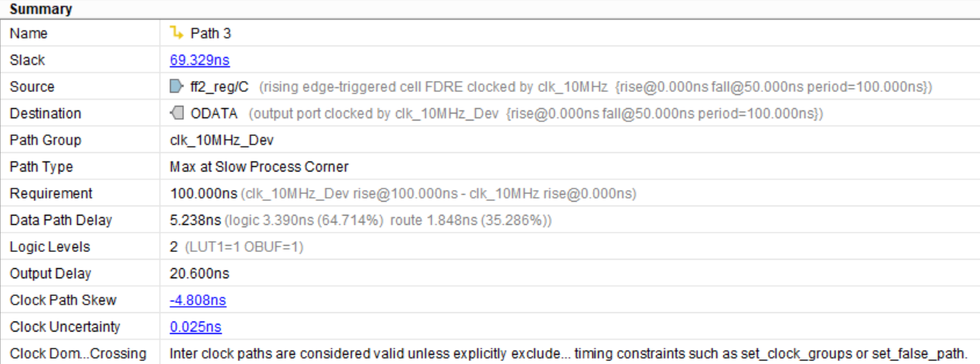The width and height of the screenshot is (980, 364).
Task: Click the ODATA output port icon
Action: tap(176, 113)
